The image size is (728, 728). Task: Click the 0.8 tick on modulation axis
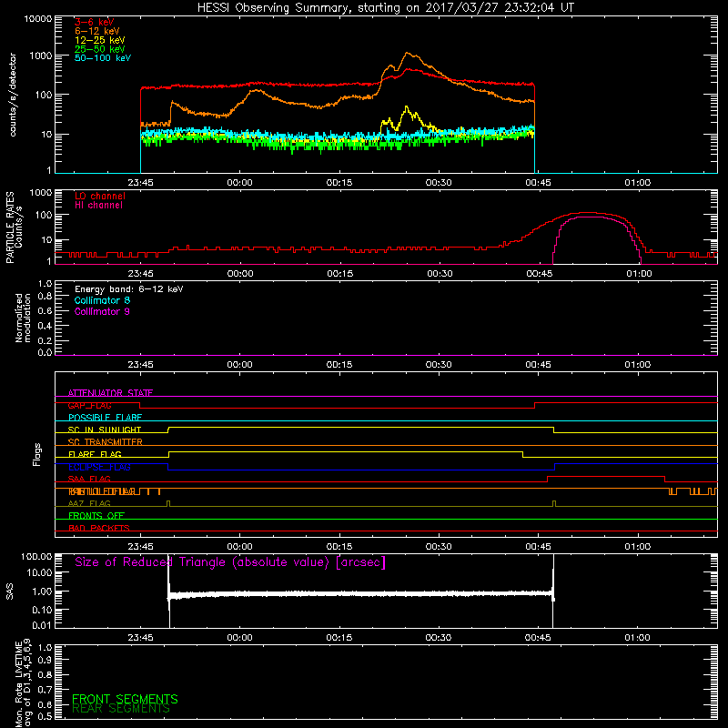click(45, 297)
